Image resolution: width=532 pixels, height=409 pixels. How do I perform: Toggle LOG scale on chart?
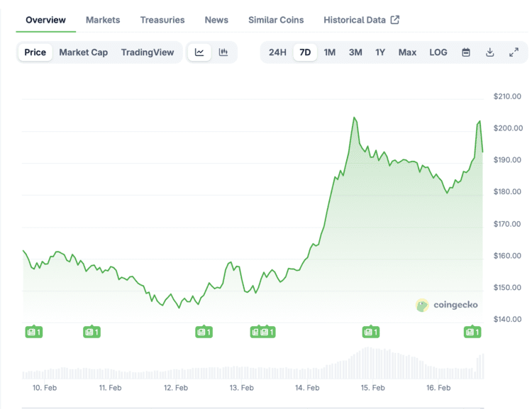pos(438,52)
